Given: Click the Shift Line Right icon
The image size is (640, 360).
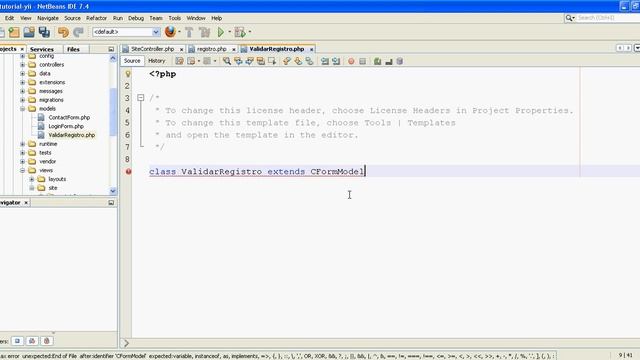Looking at the screenshot, I should [x=336, y=61].
